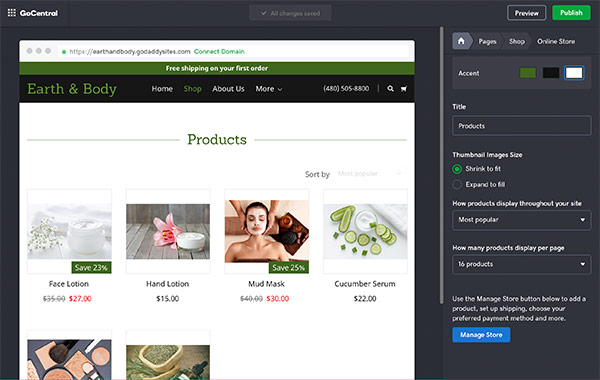600x380 pixels.
Task: Click the Thumbnail Images Size label
Action: tap(487, 155)
